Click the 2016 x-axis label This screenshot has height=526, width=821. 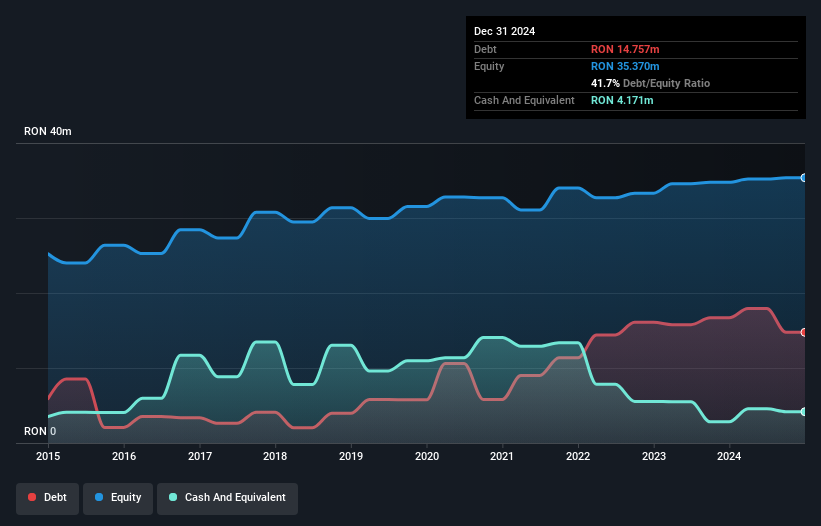tap(124, 456)
